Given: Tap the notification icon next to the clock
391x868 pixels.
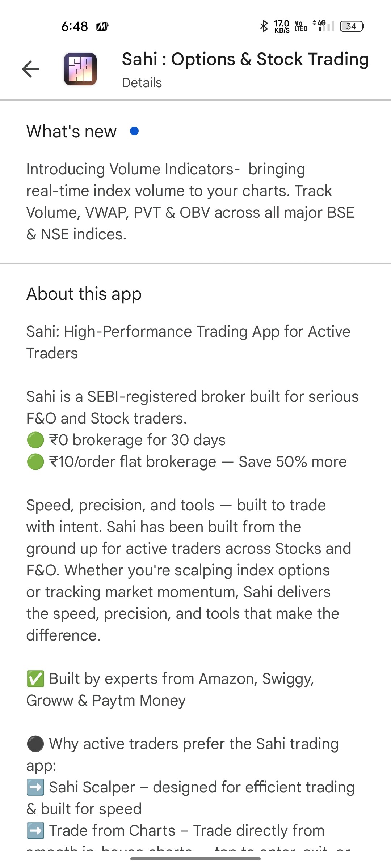Looking at the screenshot, I should (102, 26).
